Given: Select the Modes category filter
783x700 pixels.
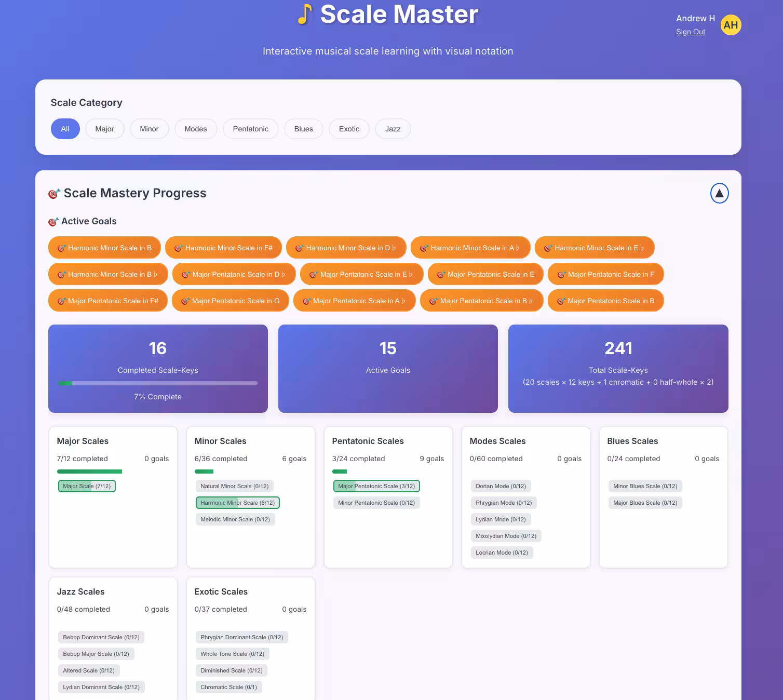Looking at the screenshot, I should pos(196,129).
